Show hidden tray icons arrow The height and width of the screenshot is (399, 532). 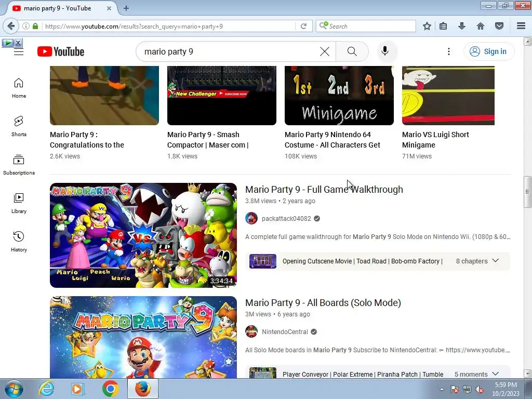pyautogui.click(x=442, y=389)
